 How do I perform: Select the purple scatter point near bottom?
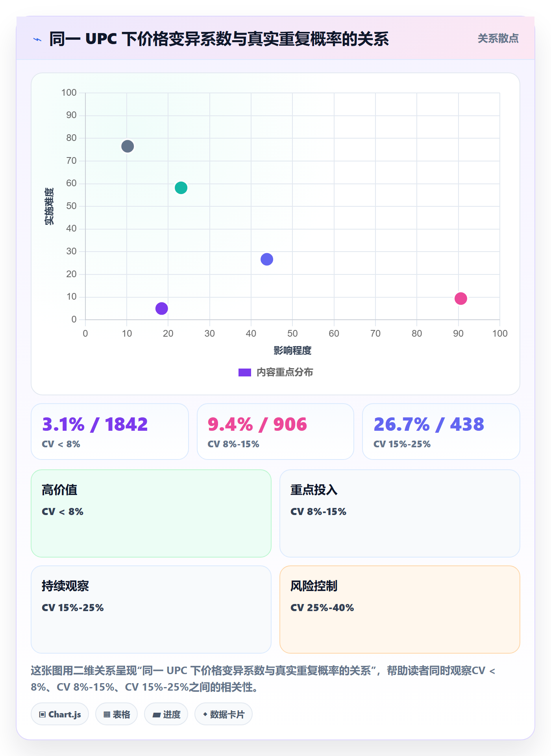coord(162,308)
